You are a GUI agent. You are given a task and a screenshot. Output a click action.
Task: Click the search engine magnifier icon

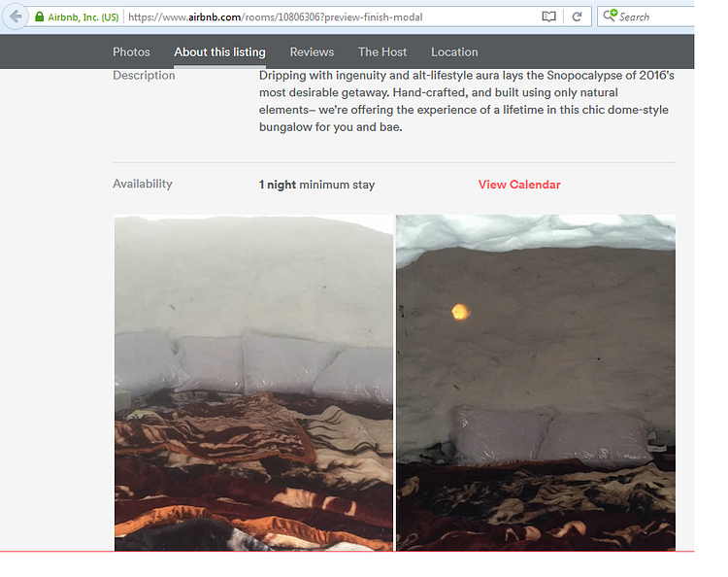609,17
